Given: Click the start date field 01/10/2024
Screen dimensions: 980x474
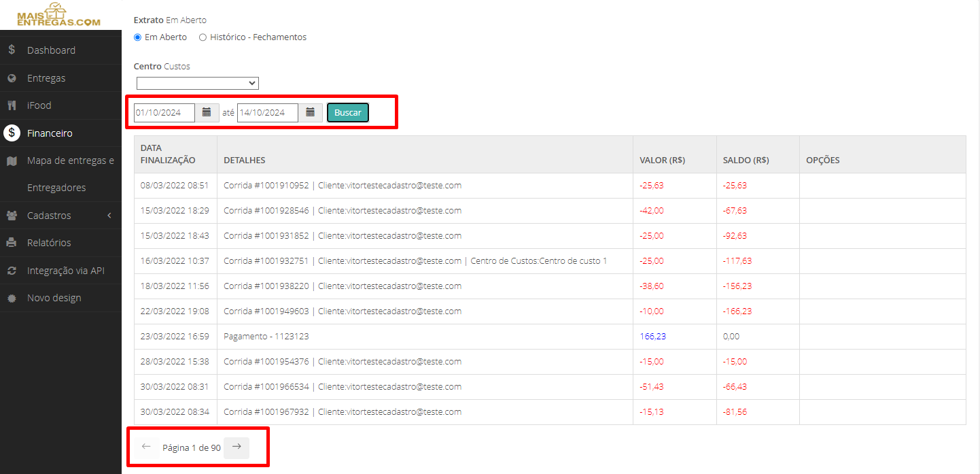Looking at the screenshot, I should coord(164,112).
